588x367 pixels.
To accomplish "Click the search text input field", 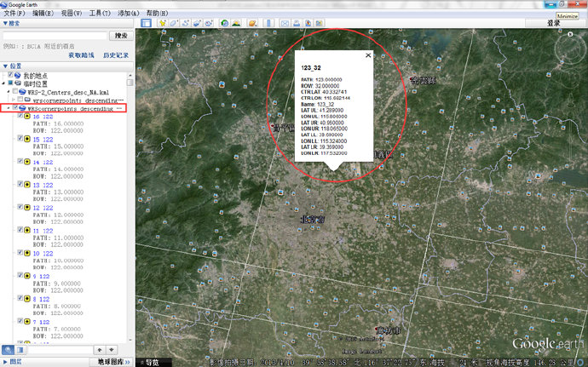I will tap(55, 36).
